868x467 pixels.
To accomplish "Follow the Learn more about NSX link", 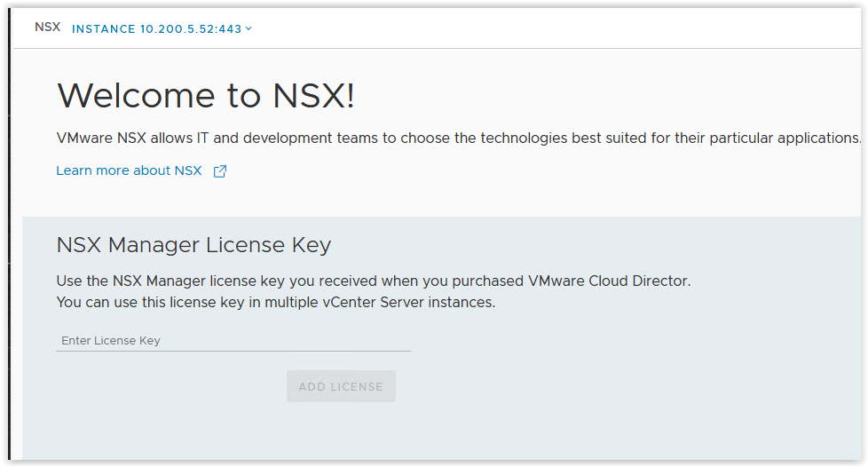I will (x=129, y=170).
